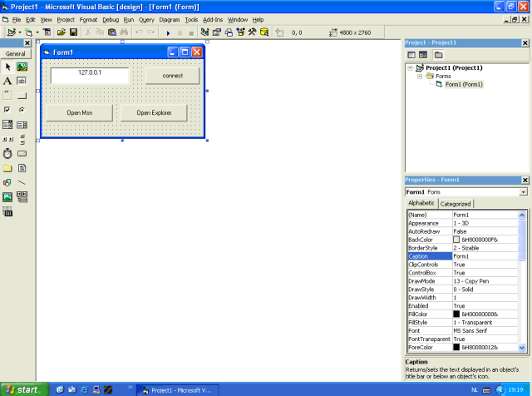Viewport: 532px width, 396px height.
Task: Open the Debug menu
Action: pyautogui.click(x=111, y=20)
